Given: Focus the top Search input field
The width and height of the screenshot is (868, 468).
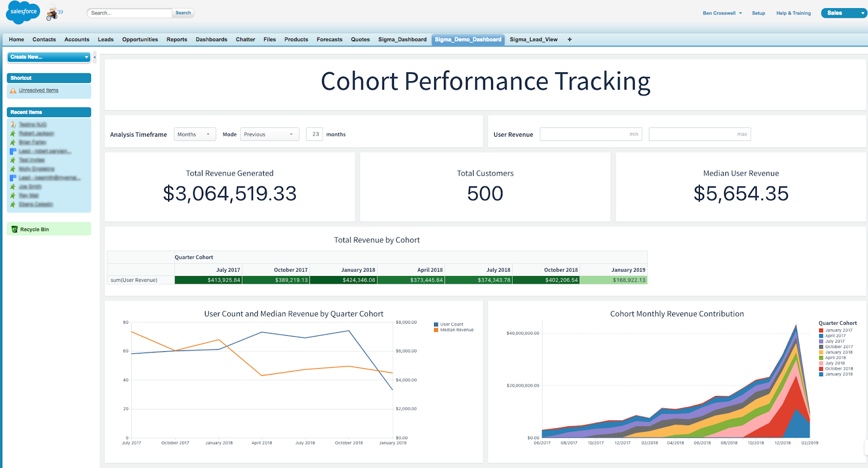Looking at the screenshot, I should click(130, 13).
